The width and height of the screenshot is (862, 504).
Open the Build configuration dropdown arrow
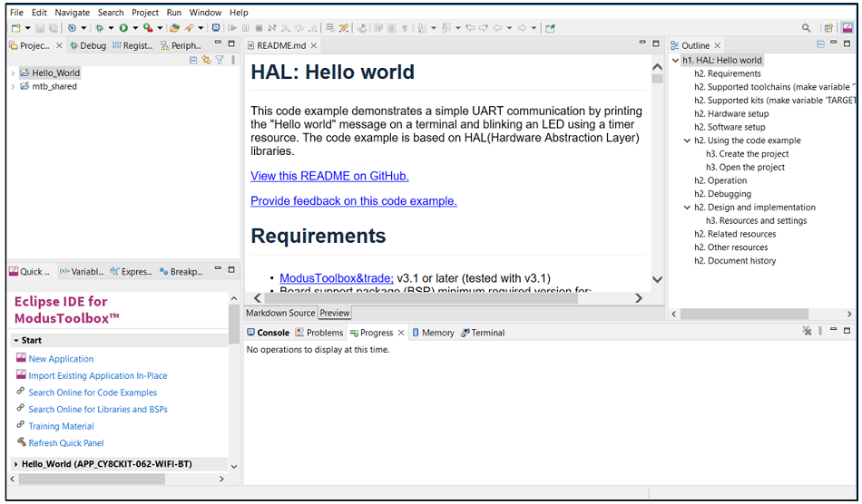(x=83, y=28)
